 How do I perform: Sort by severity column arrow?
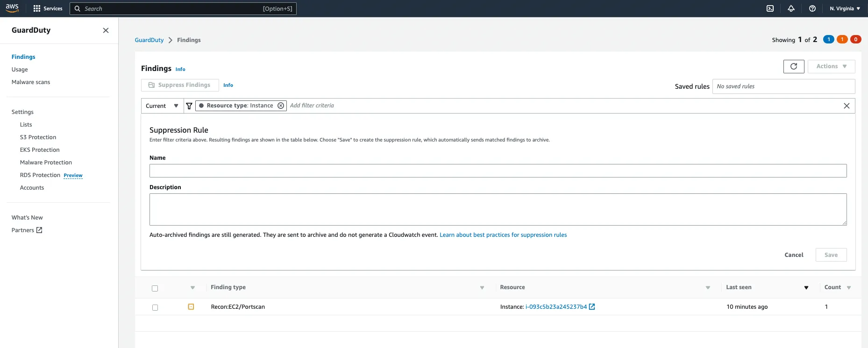point(192,288)
